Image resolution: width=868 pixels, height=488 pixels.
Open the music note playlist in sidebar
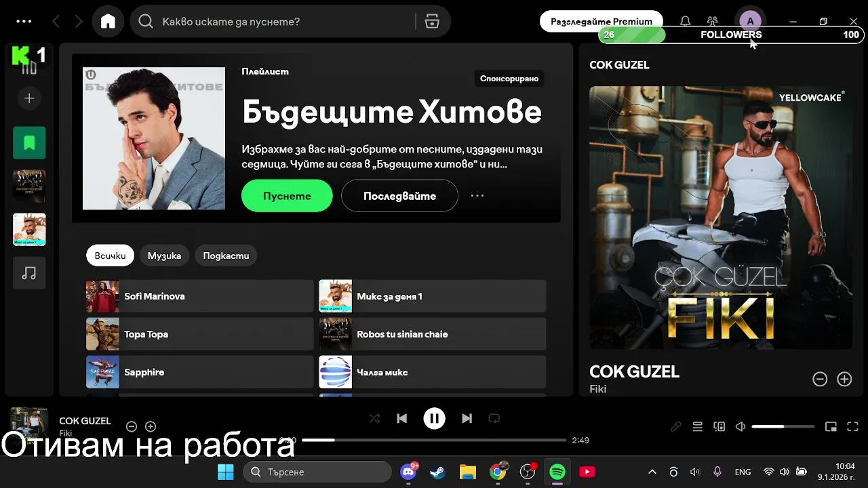(29, 273)
